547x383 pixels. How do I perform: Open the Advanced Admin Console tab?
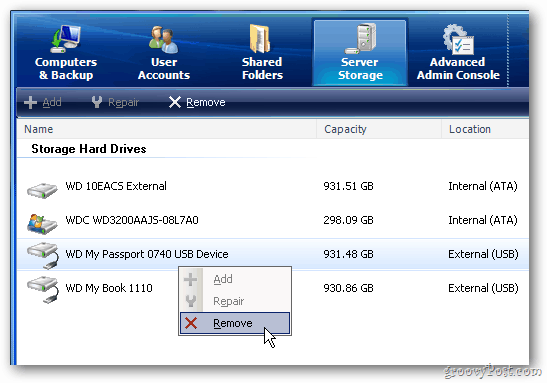(x=458, y=52)
